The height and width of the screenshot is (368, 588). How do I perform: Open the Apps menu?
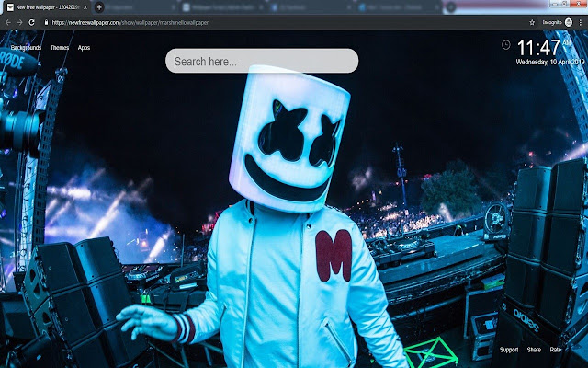click(84, 48)
